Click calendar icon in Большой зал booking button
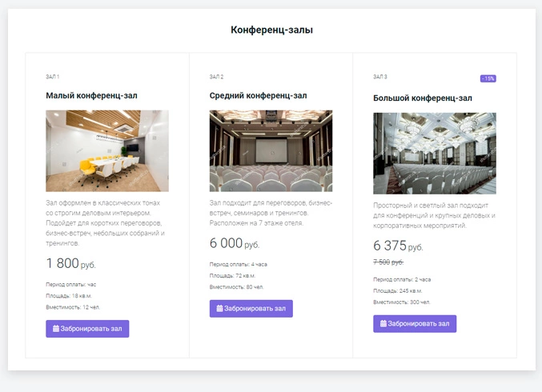The image size is (542, 392). click(383, 323)
